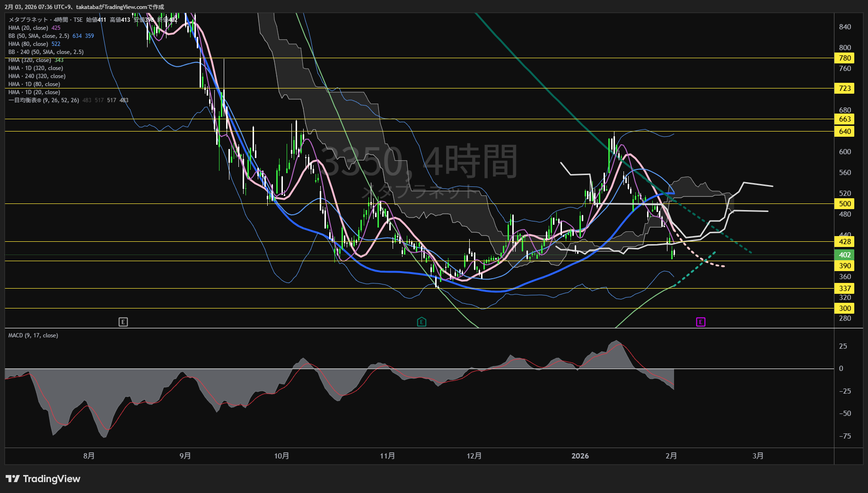Select the HMA (20, close) indicator legend

click(x=28, y=28)
